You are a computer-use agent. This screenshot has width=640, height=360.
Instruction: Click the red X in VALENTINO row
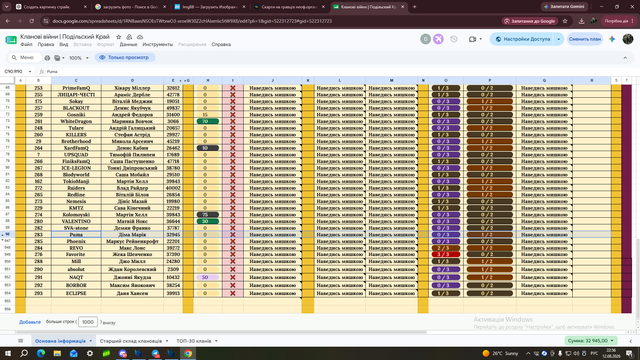pos(233,221)
